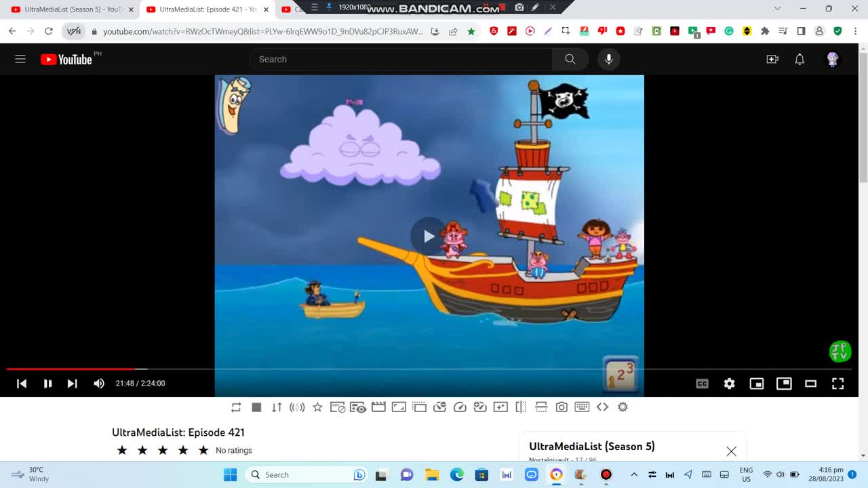868x488 pixels.
Task: Click the keyboard shortcuts icon
Action: coord(582,407)
